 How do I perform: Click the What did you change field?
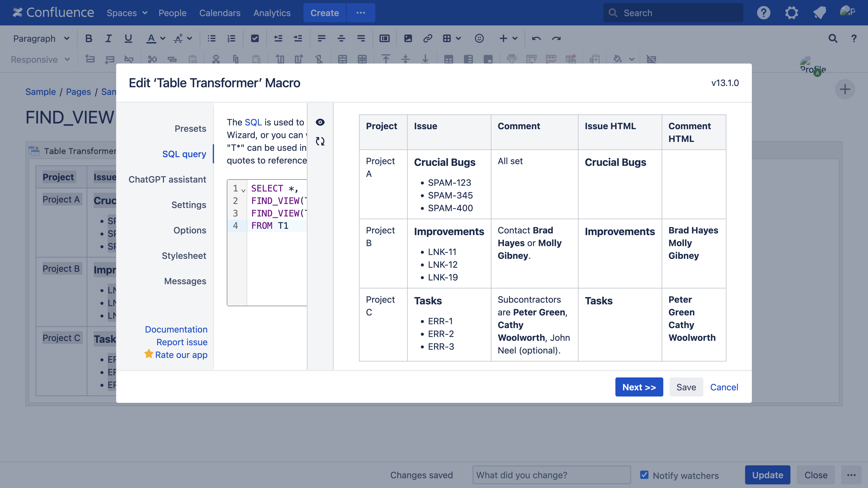coord(551,475)
